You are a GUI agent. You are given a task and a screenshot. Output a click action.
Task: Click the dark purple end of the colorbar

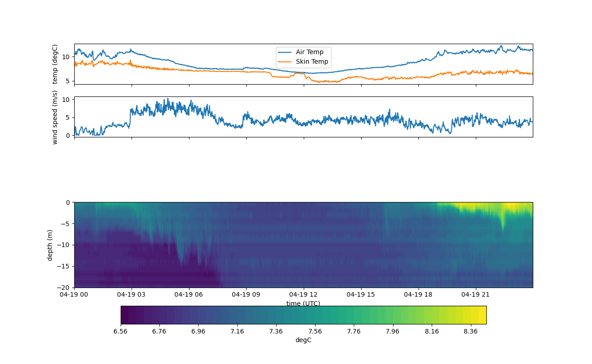[124, 315]
